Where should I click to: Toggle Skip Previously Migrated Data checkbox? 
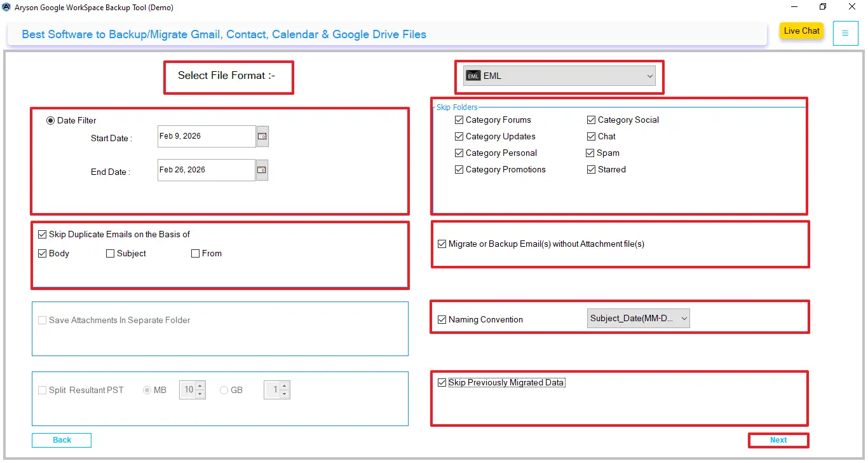pyautogui.click(x=442, y=382)
